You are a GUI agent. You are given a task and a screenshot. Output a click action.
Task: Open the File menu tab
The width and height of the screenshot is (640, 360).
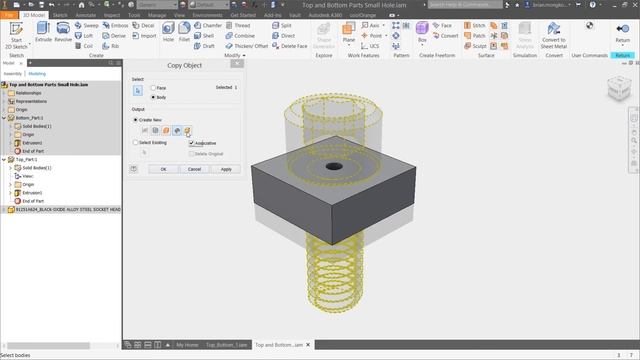pos(9,15)
